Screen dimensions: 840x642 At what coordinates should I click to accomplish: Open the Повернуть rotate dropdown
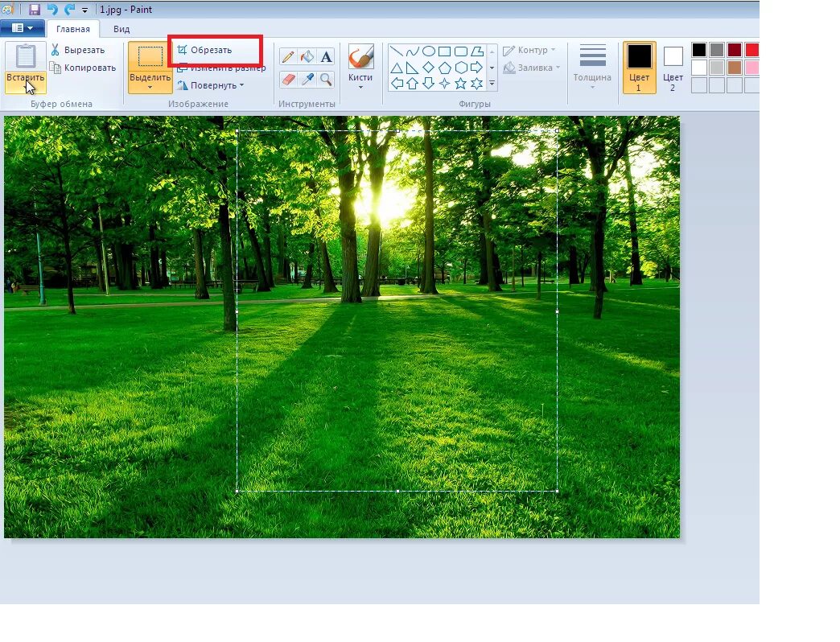point(211,85)
